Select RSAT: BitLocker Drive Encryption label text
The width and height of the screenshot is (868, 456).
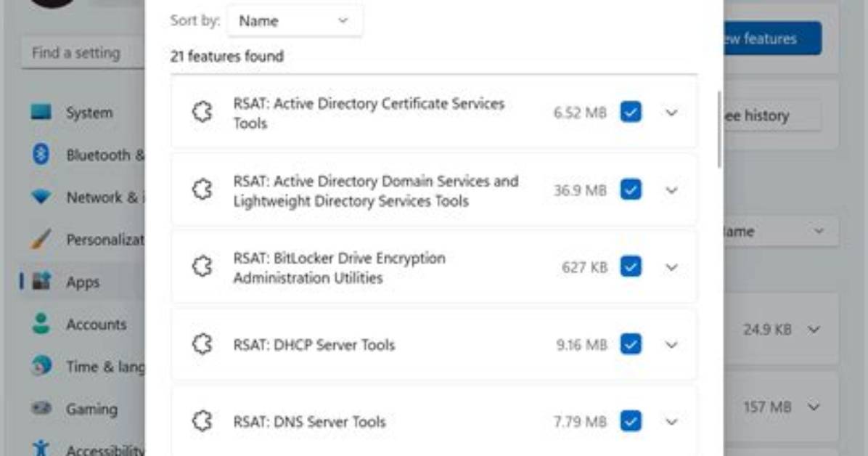point(340,268)
